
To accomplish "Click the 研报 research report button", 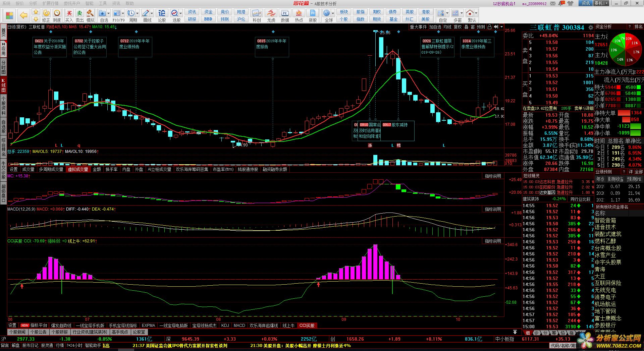I will [192, 19].
